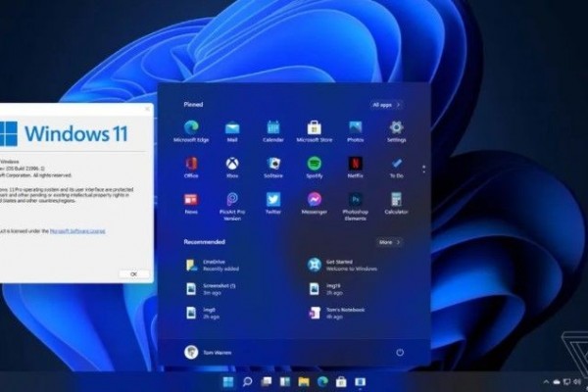Start the Solitaire game

click(x=273, y=168)
